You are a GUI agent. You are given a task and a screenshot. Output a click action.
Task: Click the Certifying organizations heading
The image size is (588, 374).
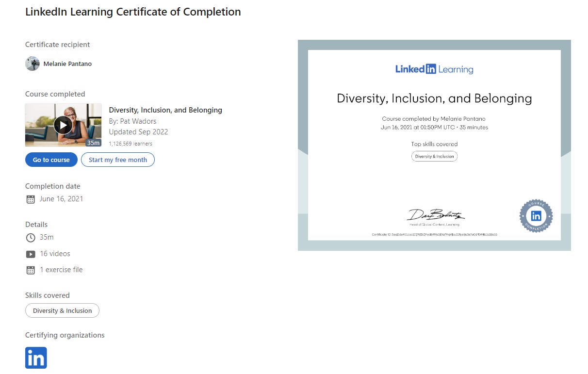[x=65, y=335]
